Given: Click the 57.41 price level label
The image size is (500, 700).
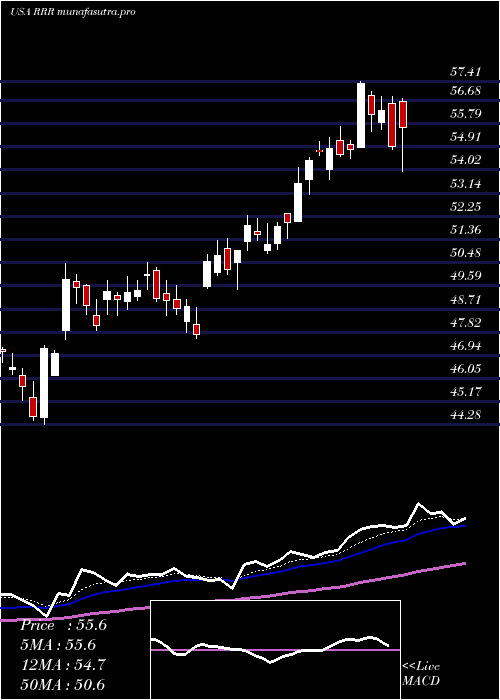Looking at the screenshot, I should coord(465,71).
